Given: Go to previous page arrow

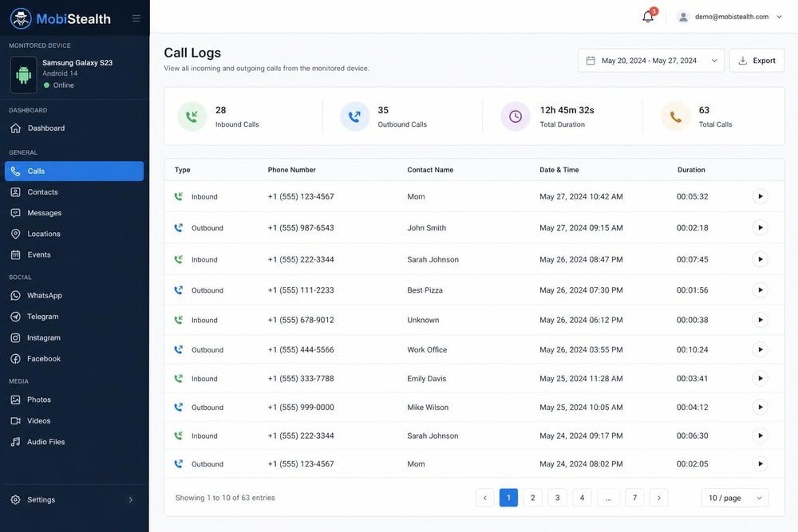Looking at the screenshot, I should coord(485,498).
